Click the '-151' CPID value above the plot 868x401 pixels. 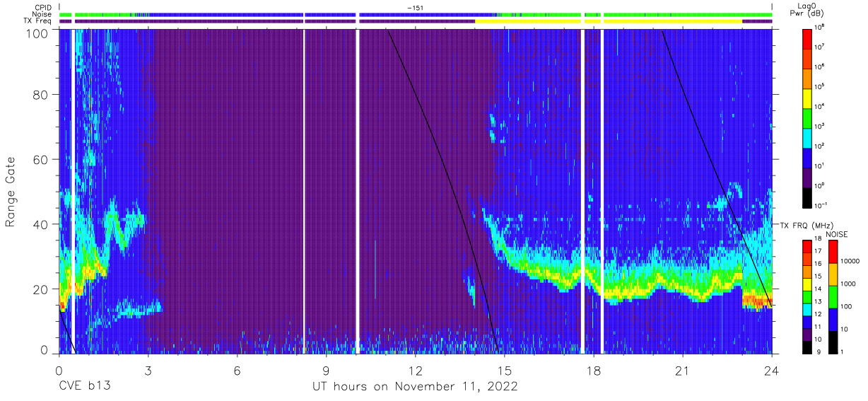(x=415, y=7)
